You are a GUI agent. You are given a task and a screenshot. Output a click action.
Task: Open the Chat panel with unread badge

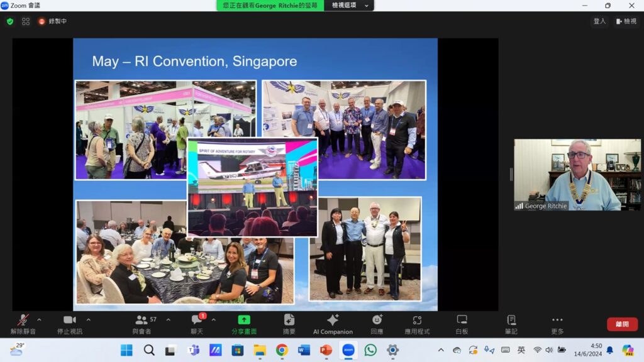pyautogui.click(x=197, y=321)
